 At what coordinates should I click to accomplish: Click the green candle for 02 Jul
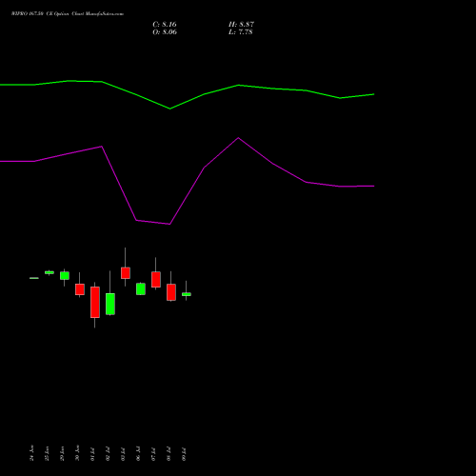point(110,304)
